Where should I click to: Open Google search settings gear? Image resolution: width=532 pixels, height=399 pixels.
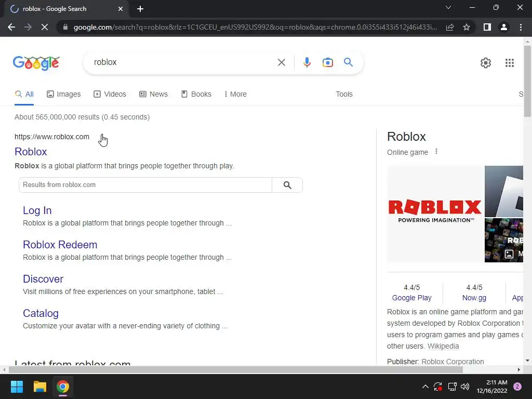486,63
